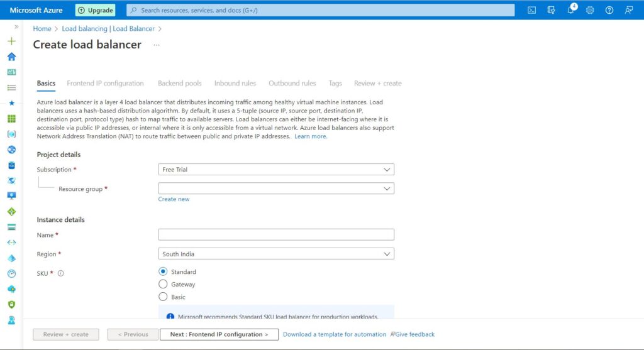Open the Resource group dropdown
Screen dimensions: 644x350
(276, 189)
